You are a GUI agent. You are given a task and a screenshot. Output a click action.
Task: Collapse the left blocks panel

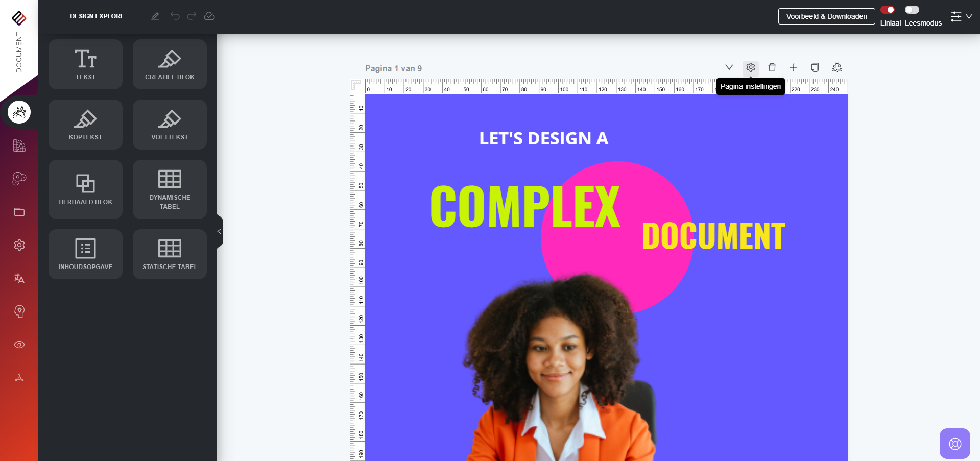tap(220, 231)
